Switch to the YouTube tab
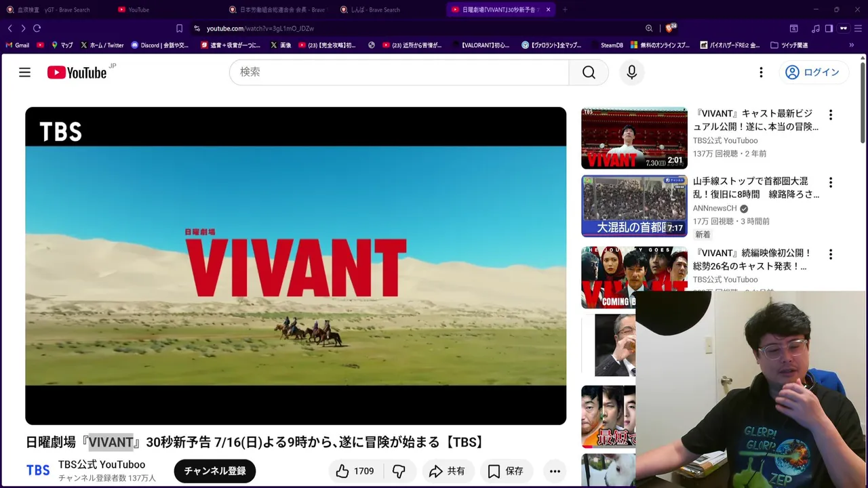This screenshot has width=868, height=488. (166, 9)
